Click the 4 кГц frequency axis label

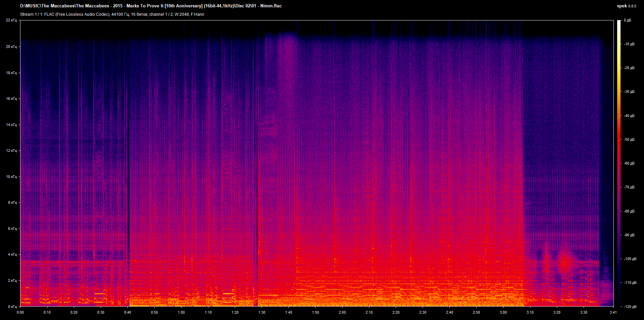tap(12, 254)
